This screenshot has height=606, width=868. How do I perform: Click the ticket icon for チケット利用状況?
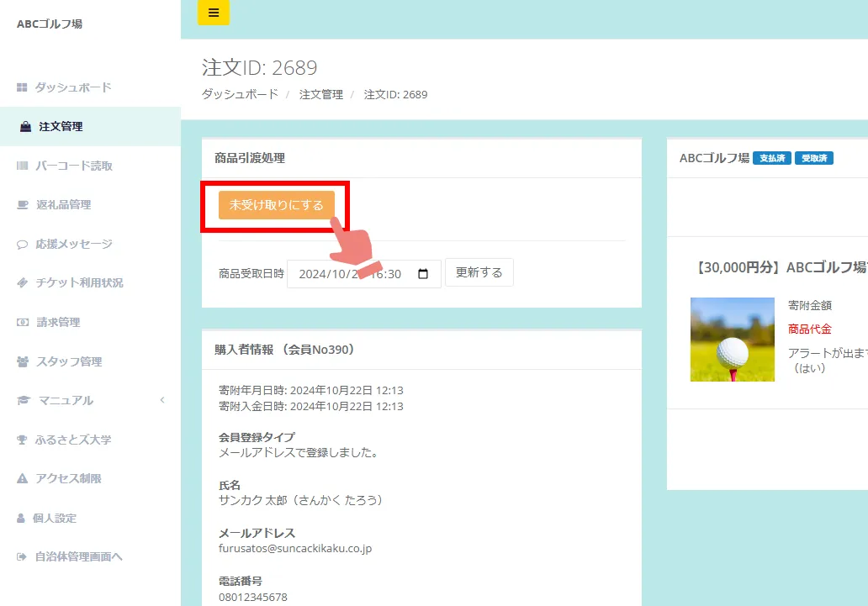point(23,283)
